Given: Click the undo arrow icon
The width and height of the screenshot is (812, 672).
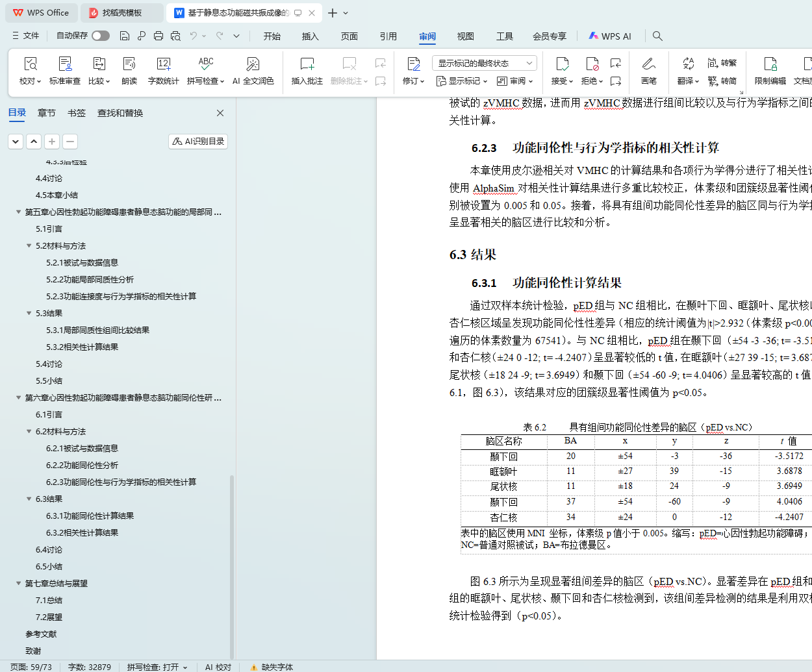Looking at the screenshot, I should [193, 36].
